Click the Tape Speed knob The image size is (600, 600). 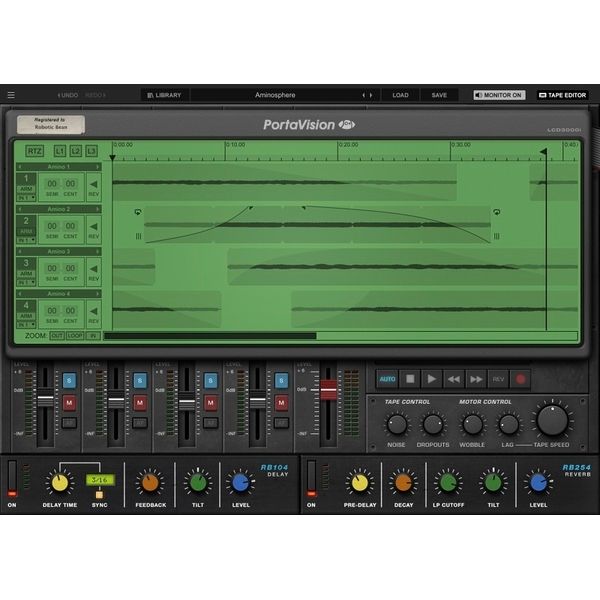[x=552, y=421]
